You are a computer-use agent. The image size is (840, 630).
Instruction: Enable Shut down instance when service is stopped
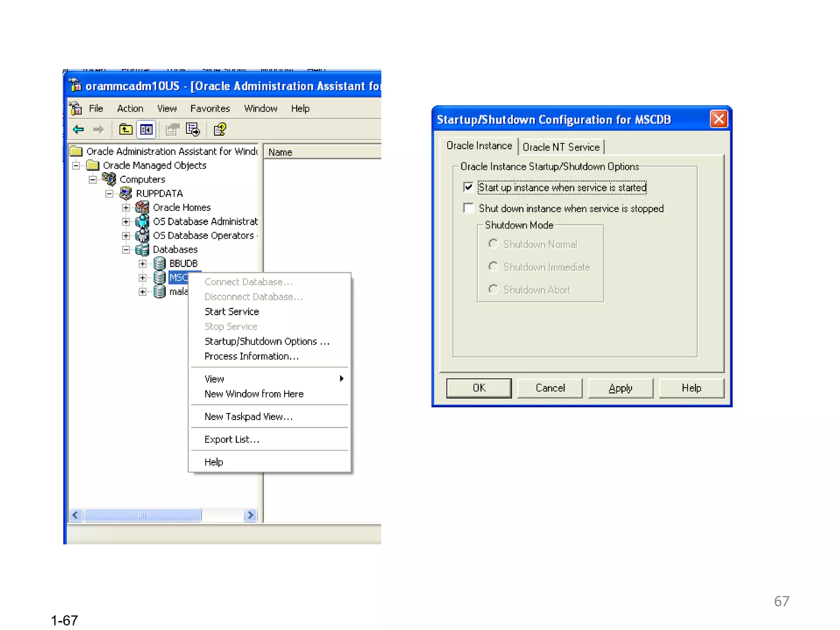[468, 208]
